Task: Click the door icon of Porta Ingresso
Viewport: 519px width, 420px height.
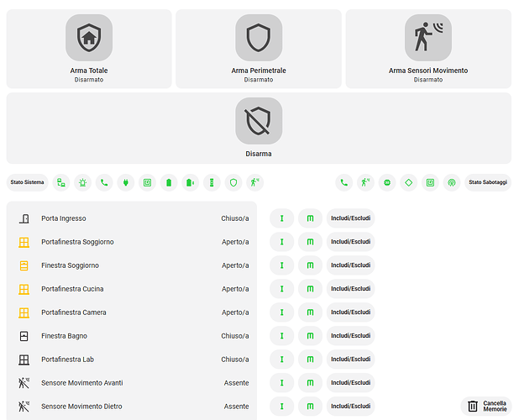Action: tap(24, 218)
